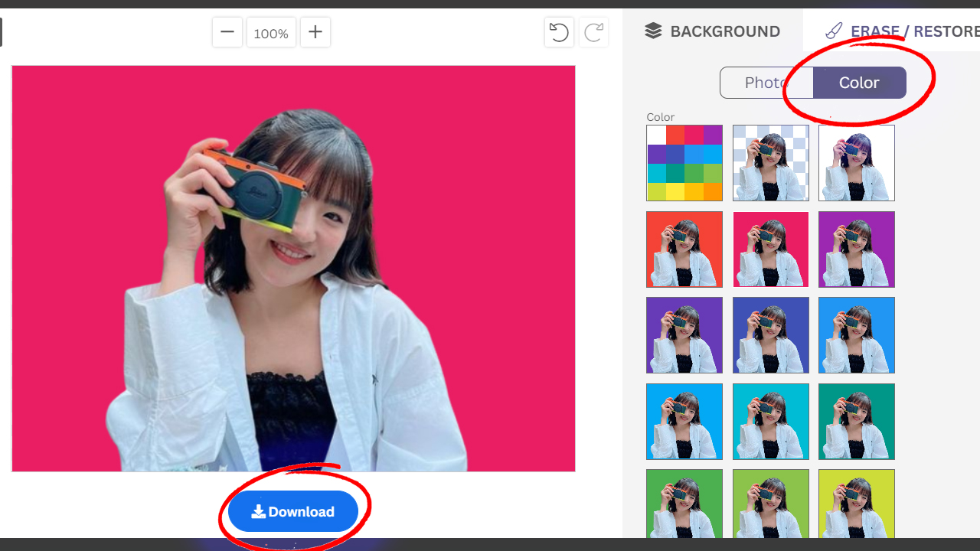Download the edited image

tap(293, 511)
